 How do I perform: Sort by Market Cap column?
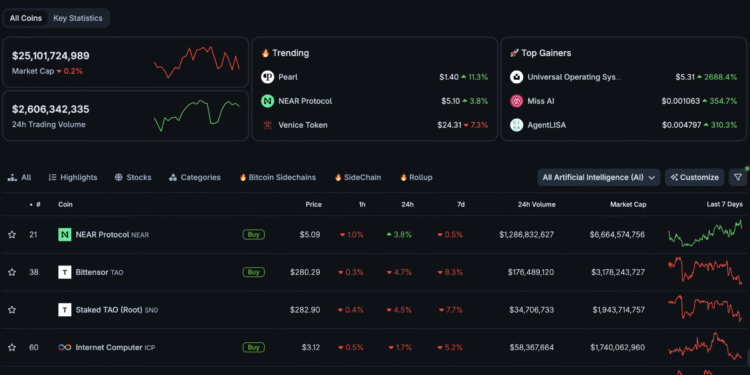tap(628, 204)
